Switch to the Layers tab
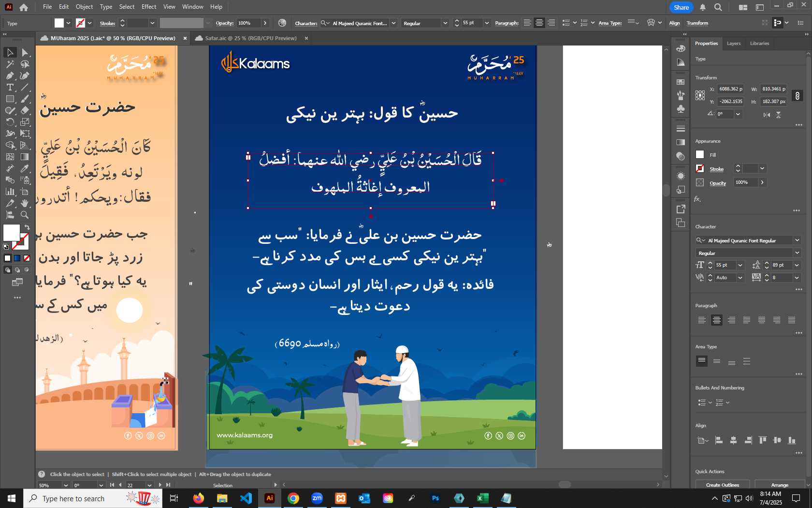 pos(734,44)
